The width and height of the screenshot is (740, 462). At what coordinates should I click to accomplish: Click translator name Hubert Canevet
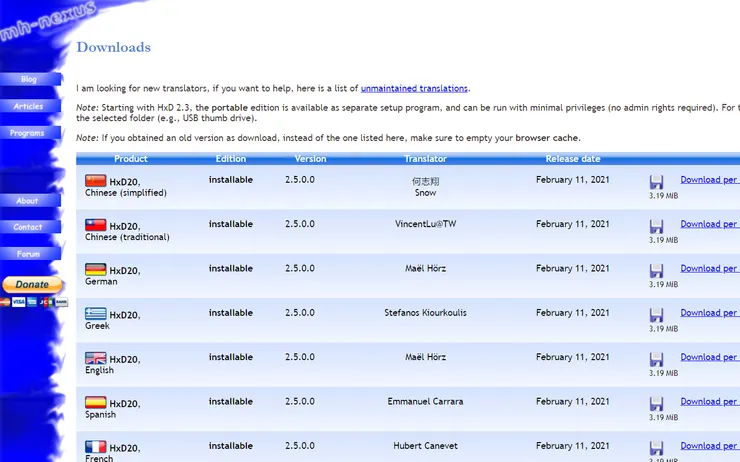(x=425, y=446)
